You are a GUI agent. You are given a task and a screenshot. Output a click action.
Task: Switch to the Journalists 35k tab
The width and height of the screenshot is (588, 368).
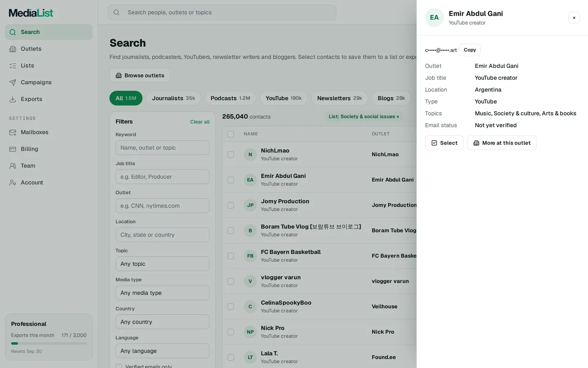click(174, 98)
